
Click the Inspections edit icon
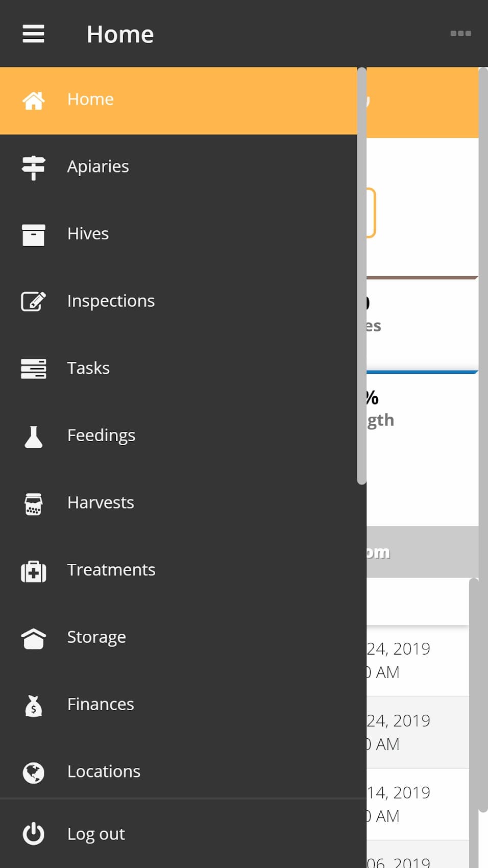[34, 301]
